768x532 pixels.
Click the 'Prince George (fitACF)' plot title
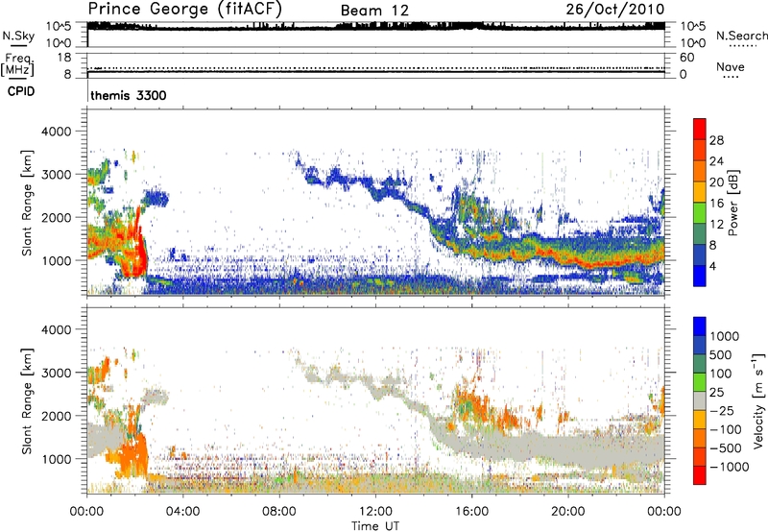(x=185, y=10)
